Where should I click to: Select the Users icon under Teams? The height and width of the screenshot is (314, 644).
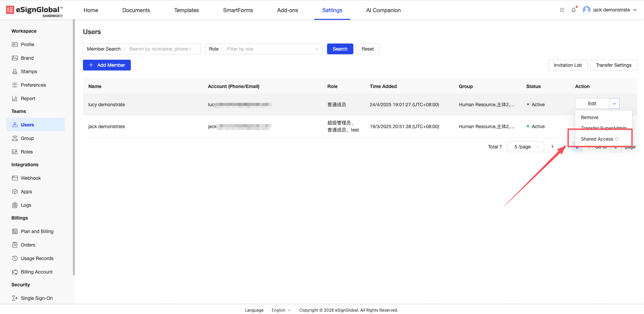click(15, 125)
